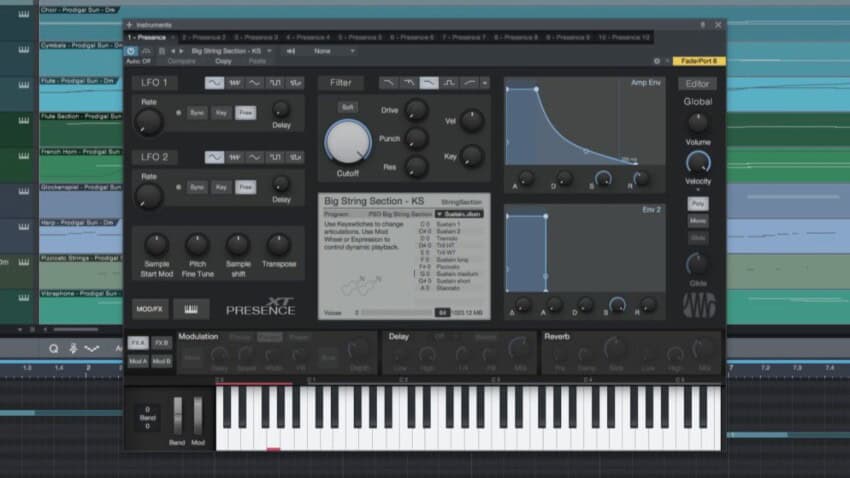Click the Voices slider in the preset display
Screen dimensions: 850x478
pyautogui.click(x=397, y=313)
